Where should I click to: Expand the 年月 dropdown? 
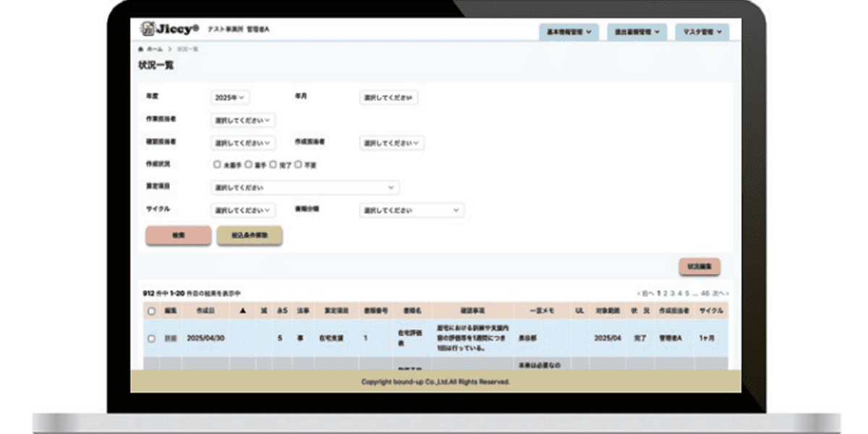click(x=388, y=98)
